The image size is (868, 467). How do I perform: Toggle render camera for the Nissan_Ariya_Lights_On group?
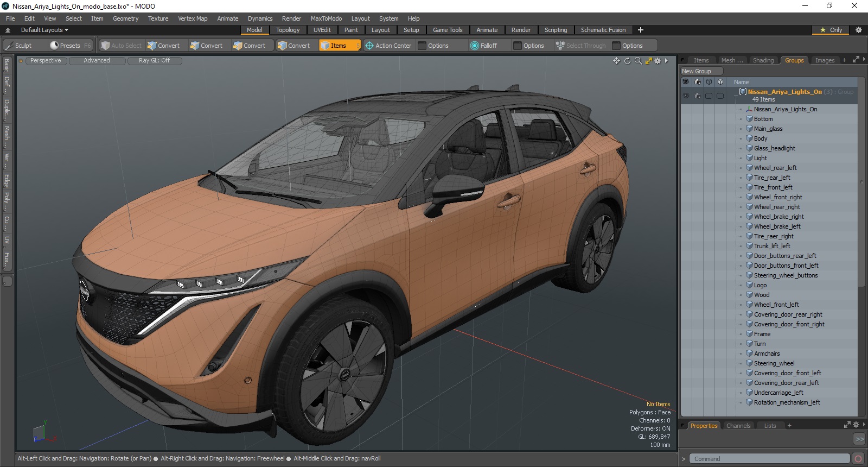(x=698, y=96)
